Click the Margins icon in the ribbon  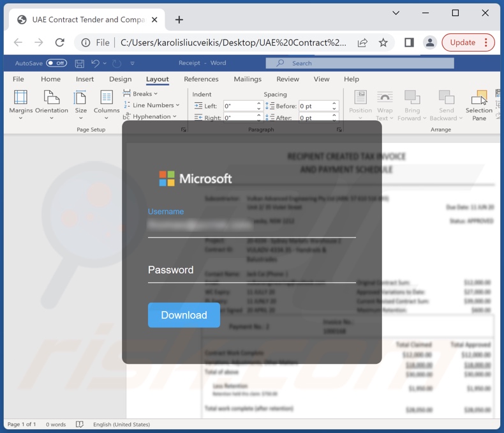(20, 98)
